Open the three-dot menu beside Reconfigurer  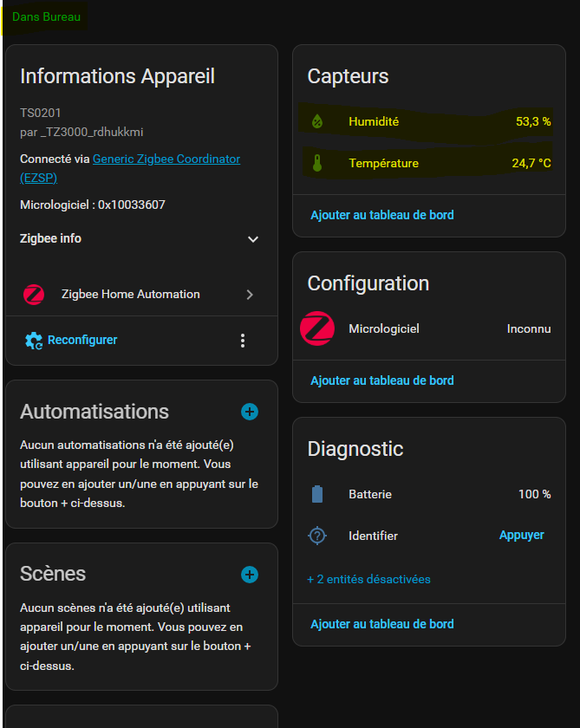(243, 341)
